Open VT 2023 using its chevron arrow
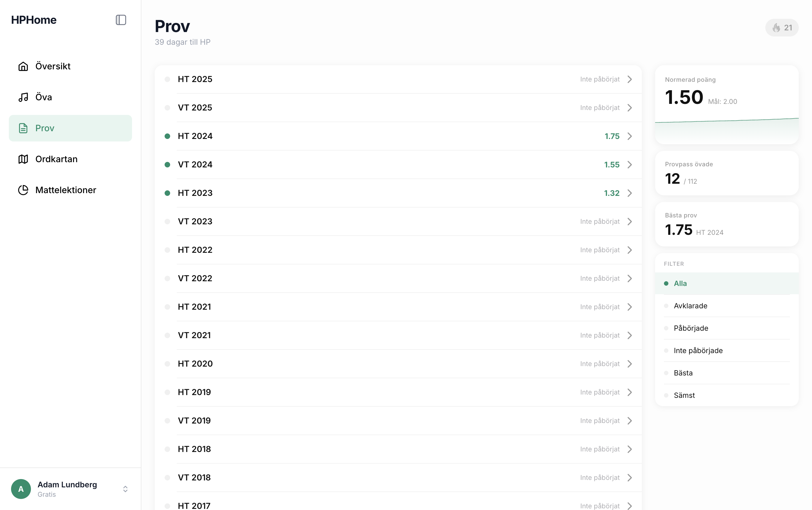This screenshot has height=510, width=812. [x=629, y=222]
